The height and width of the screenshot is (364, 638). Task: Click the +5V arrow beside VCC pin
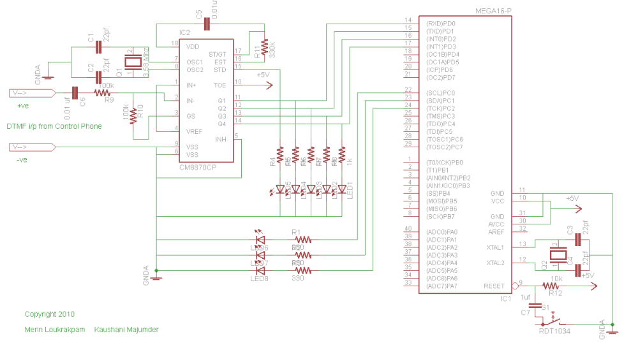pos(578,209)
